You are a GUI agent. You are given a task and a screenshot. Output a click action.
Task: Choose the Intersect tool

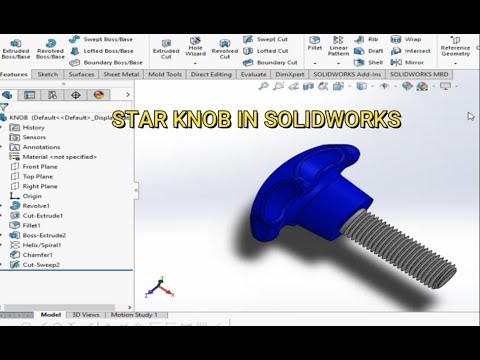tap(410, 51)
